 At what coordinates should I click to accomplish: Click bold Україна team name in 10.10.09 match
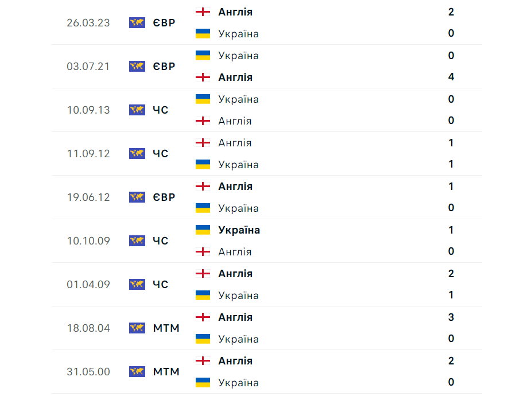click(x=239, y=230)
